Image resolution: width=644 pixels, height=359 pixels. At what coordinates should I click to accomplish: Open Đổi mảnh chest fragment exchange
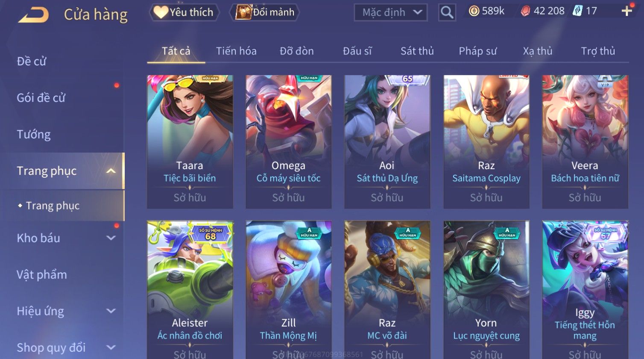(x=265, y=12)
